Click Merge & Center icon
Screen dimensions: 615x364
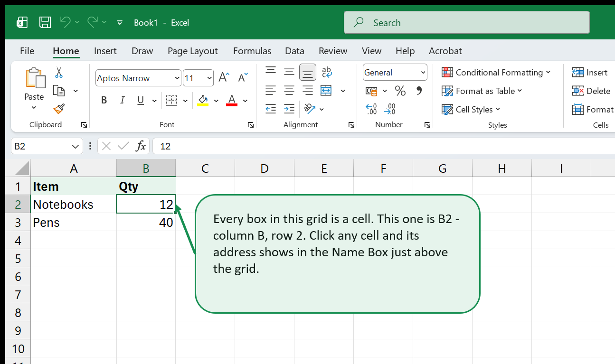pyautogui.click(x=326, y=90)
